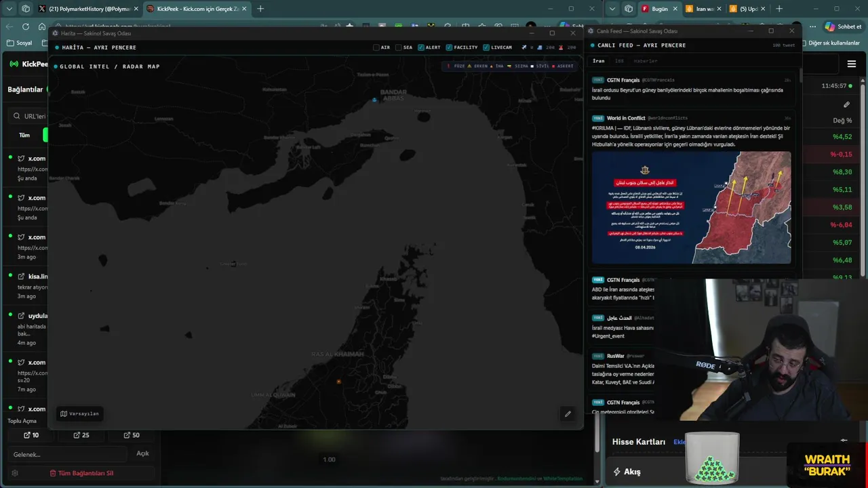Click the KickPeek logo

tap(28, 64)
